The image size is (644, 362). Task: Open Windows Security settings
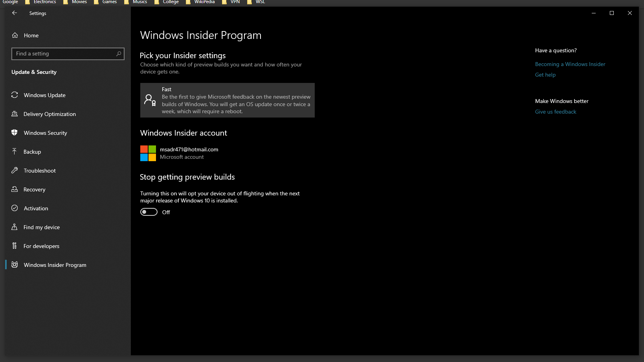[45, 133]
